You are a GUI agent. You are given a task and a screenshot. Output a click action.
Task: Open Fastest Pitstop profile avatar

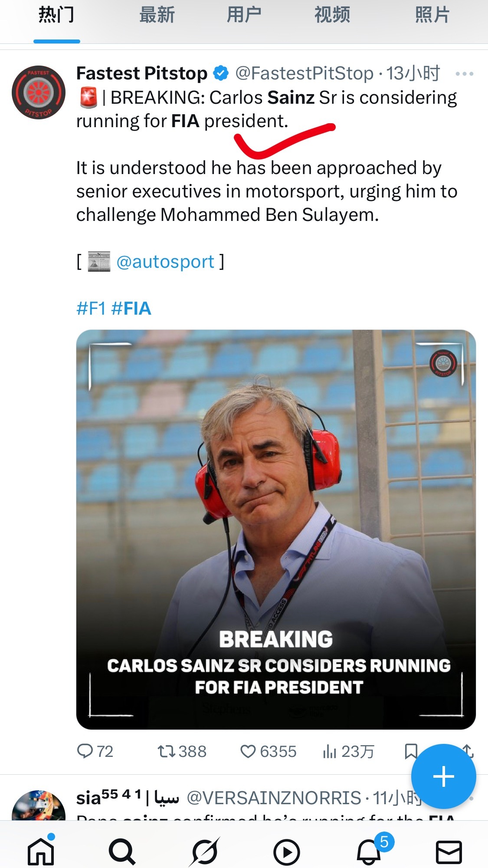39,92
